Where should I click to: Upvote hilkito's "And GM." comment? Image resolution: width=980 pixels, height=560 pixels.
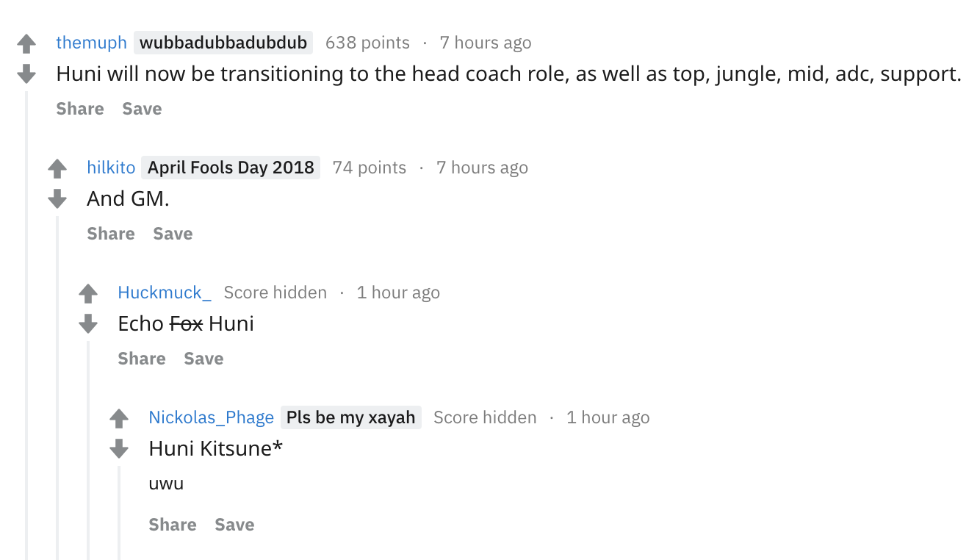click(57, 169)
